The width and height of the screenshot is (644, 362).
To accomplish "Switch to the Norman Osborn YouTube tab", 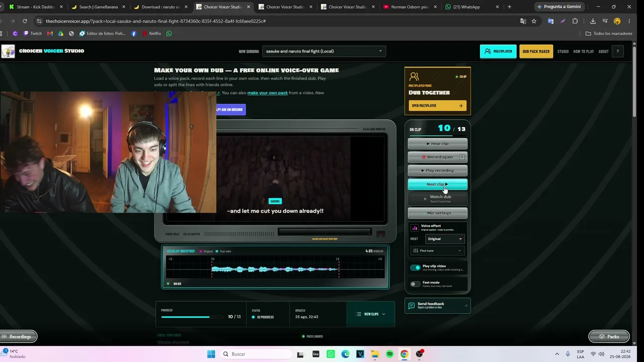I will pos(410,7).
